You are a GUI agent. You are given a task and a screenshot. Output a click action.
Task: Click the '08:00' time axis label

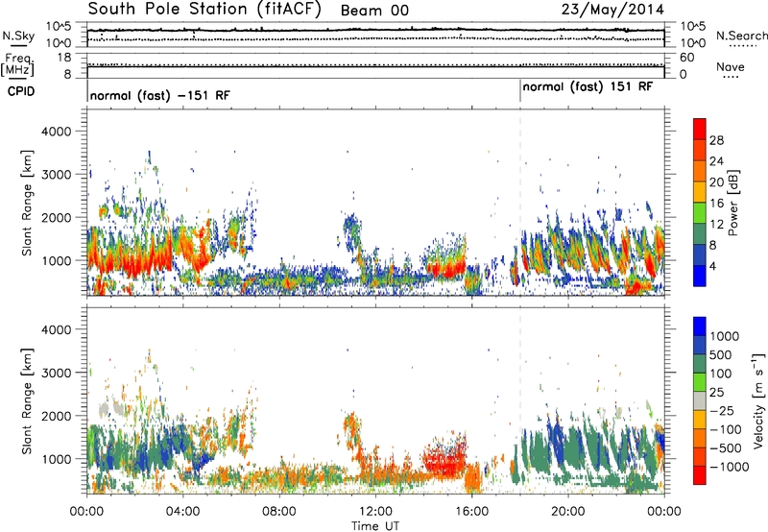tap(279, 512)
